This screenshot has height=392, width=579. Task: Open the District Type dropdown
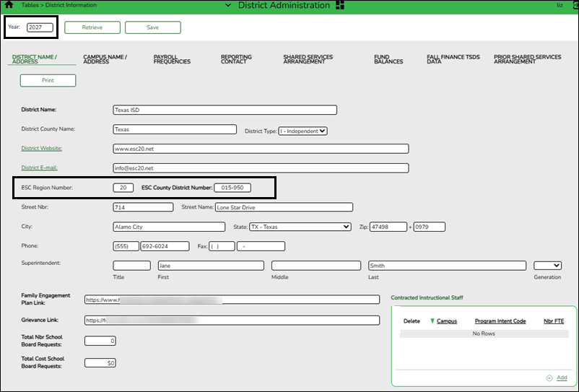tap(302, 131)
